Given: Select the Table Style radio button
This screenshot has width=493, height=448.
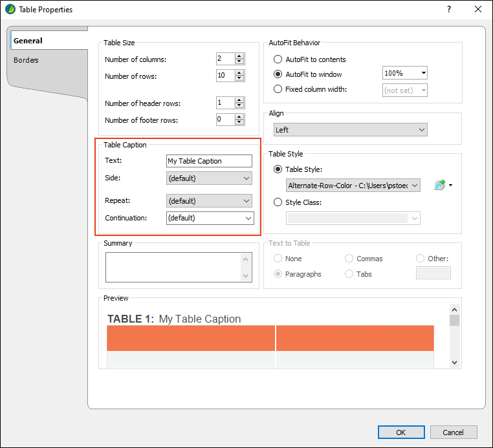Looking at the screenshot, I should tap(278, 169).
